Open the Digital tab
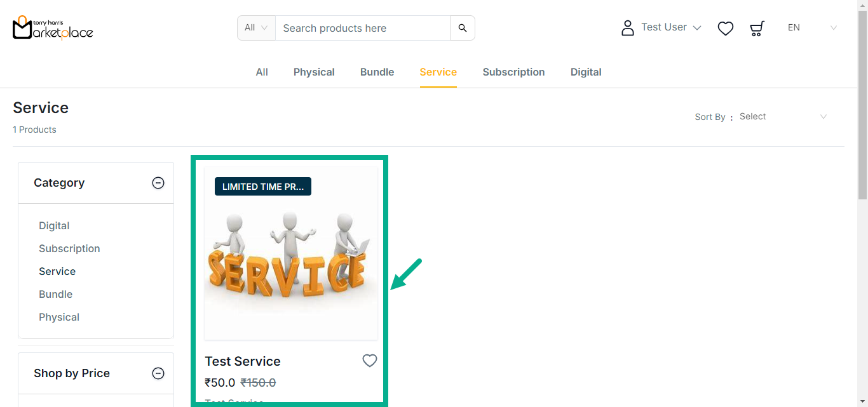868x407 pixels. click(586, 72)
